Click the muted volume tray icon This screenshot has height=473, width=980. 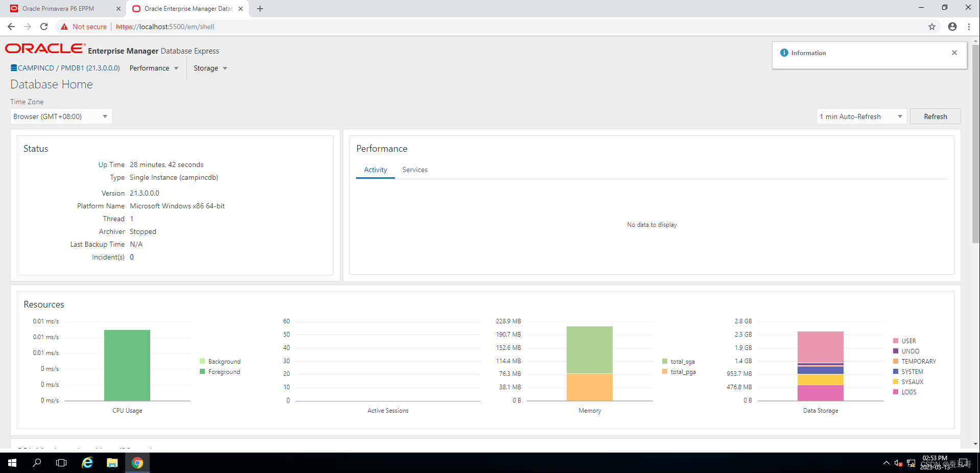[x=898, y=463]
